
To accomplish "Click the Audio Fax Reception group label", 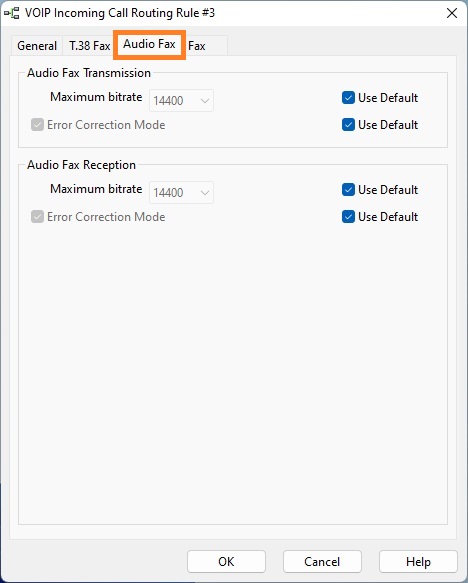I will [81, 165].
